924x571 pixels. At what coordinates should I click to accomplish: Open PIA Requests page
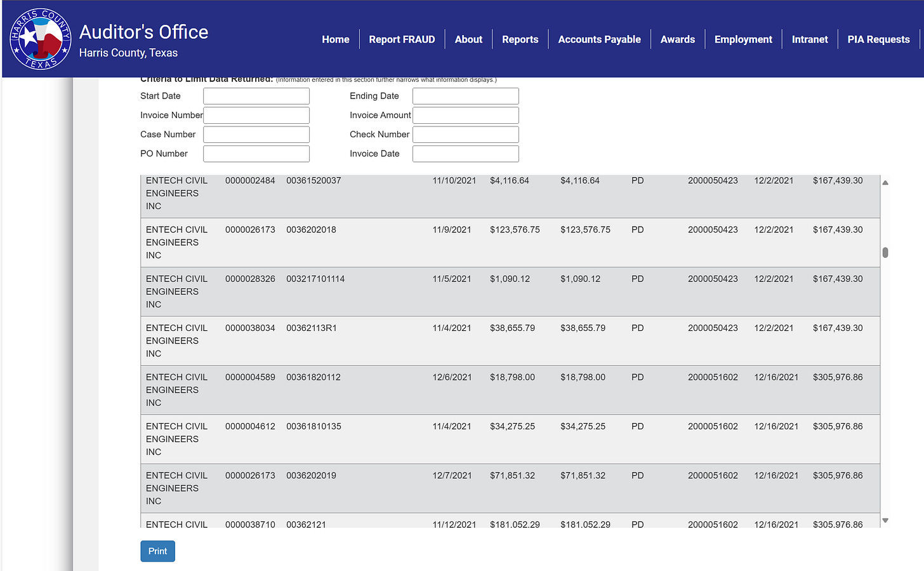tap(878, 39)
